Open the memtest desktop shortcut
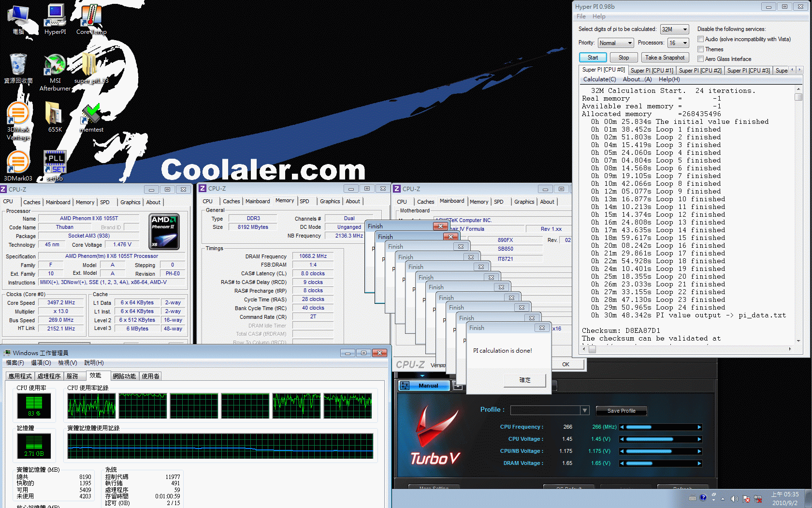The width and height of the screenshot is (812, 508). 91,116
